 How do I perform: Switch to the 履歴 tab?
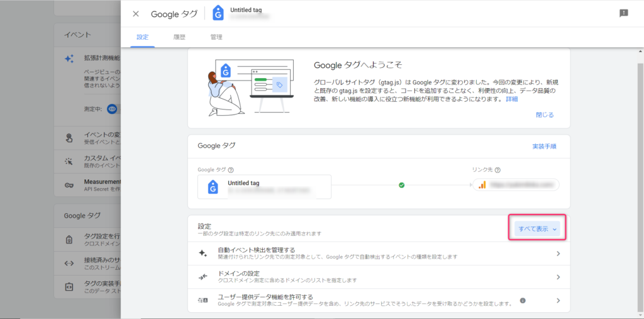(179, 37)
